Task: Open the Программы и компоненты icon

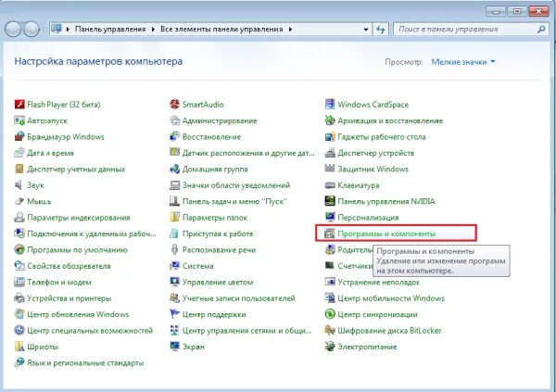Action: click(330, 234)
